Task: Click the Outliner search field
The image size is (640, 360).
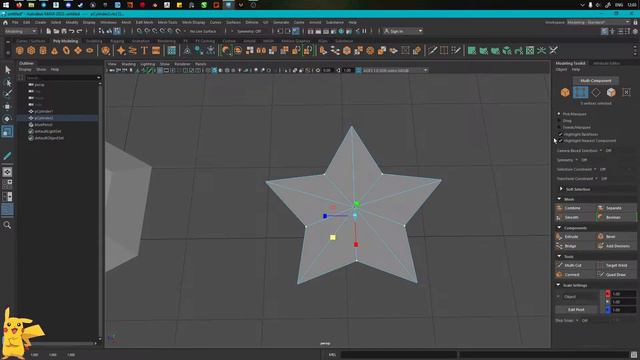Action: coord(63,78)
